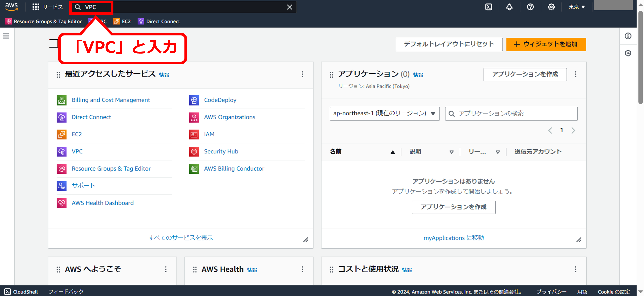Click the ウィジェットを追加 button

tap(546, 44)
